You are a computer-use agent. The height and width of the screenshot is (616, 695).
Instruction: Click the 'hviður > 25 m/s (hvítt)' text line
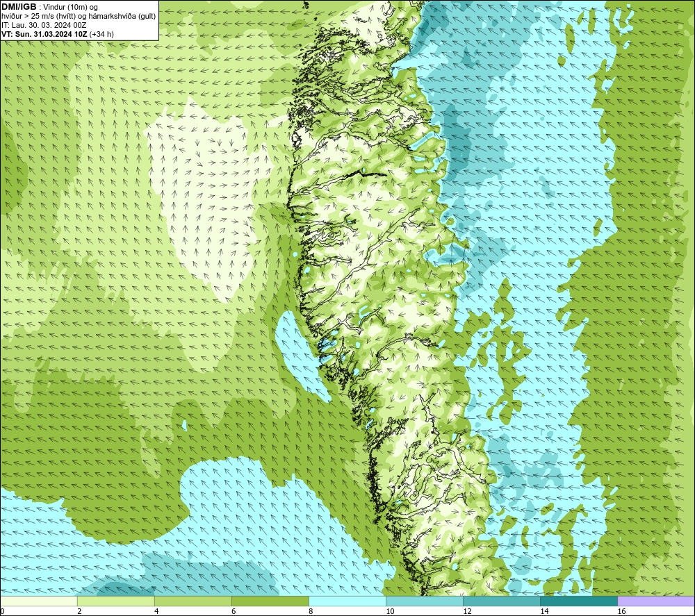79,17
